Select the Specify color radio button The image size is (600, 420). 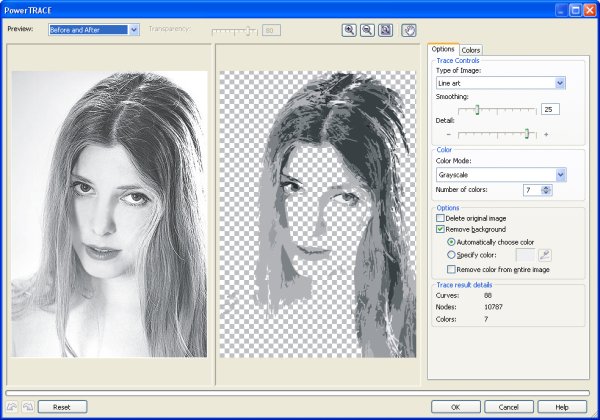(x=451, y=255)
